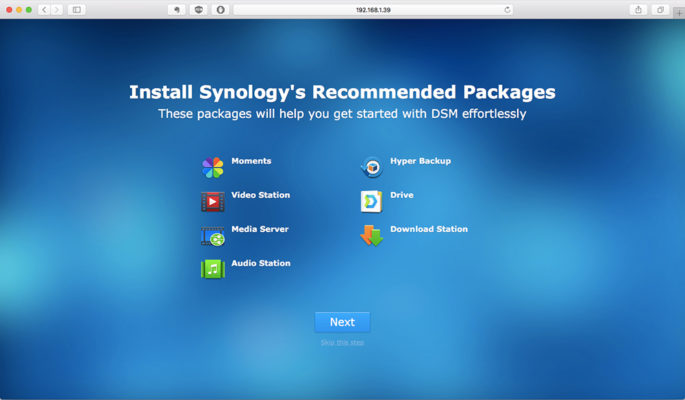
Task: Close the Safari window with red button
Action: (x=9, y=10)
